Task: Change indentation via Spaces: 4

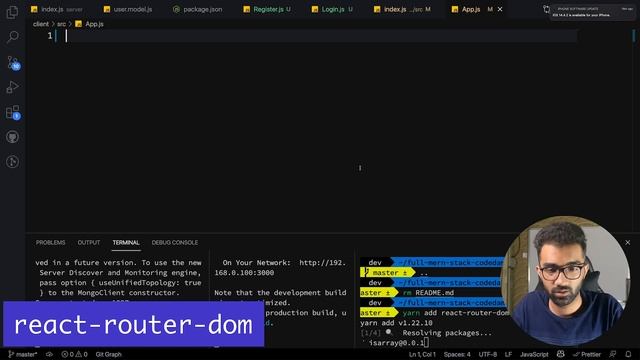Action: tap(457, 354)
